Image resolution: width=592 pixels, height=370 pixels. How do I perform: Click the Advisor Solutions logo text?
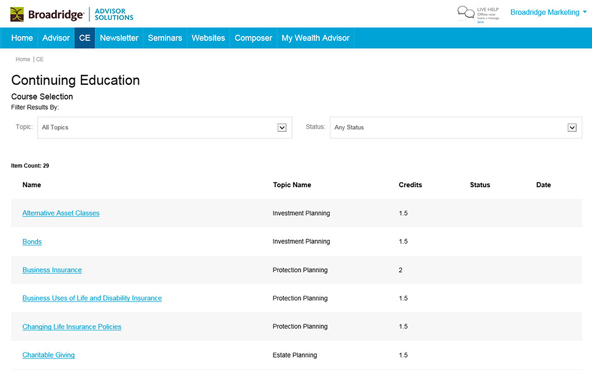[x=114, y=14]
